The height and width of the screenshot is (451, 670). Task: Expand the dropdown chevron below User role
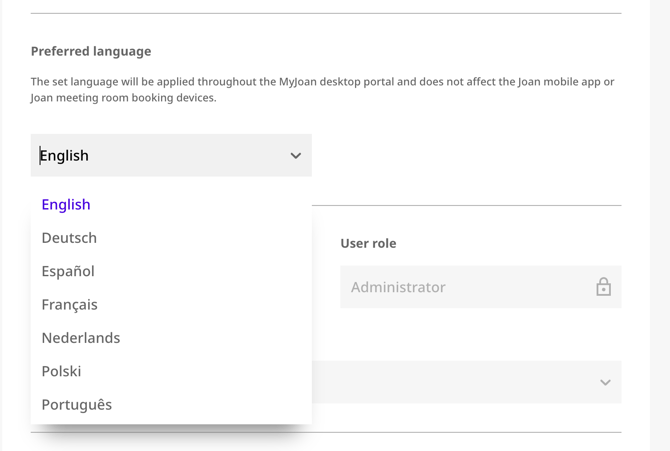[604, 383]
